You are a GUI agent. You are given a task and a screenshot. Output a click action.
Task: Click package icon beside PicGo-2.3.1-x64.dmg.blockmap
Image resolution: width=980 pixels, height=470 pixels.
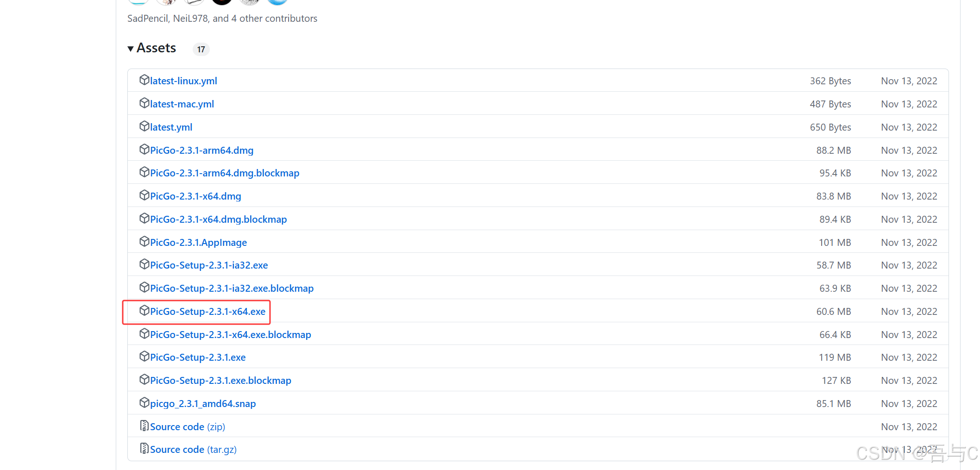144,219
